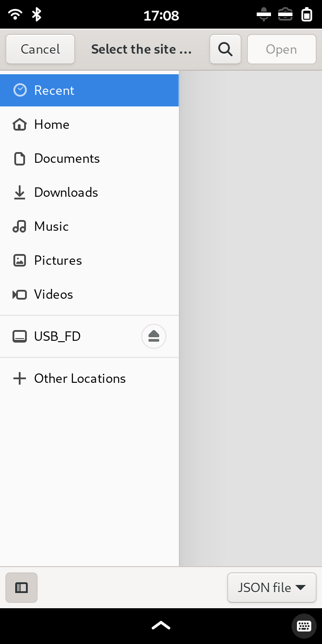Image resolution: width=322 pixels, height=644 pixels.
Task: Open the Documents location
Action: [x=89, y=158]
